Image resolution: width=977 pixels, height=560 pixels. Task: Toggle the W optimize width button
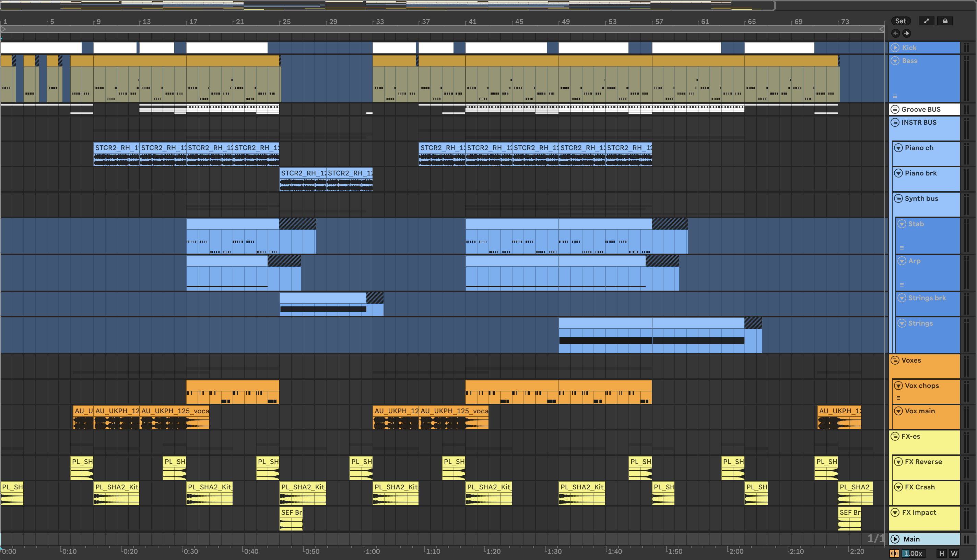click(x=954, y=553)
